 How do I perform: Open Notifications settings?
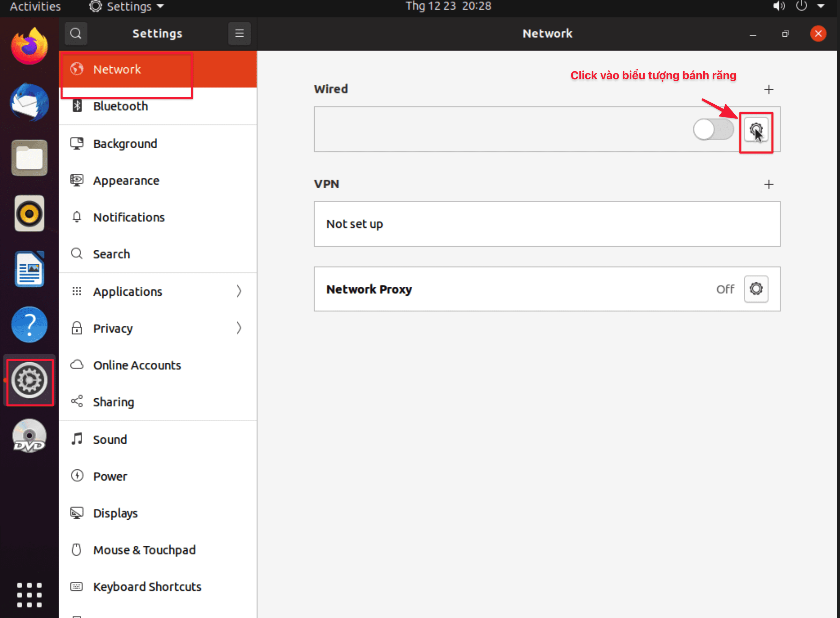[129, 217]
